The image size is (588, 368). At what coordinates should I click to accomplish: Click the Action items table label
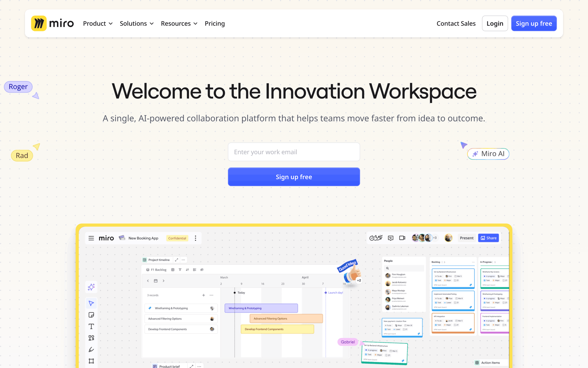pos(490,363)
